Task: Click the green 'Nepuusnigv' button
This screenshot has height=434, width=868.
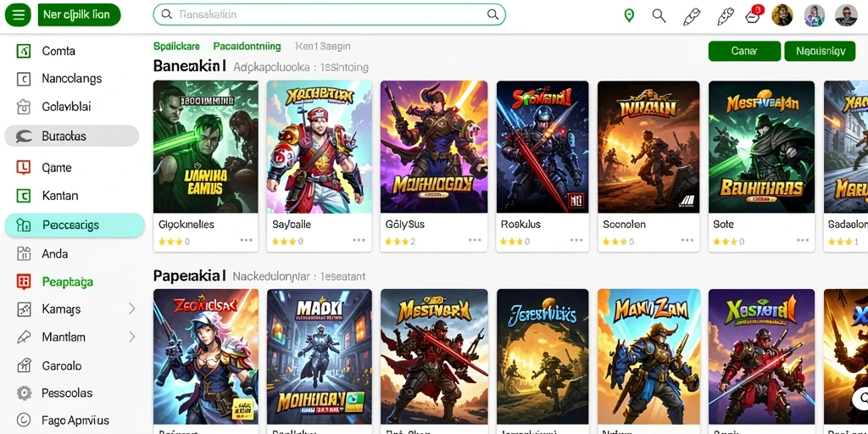Action: pyautogui.click(x=821, y=51)
